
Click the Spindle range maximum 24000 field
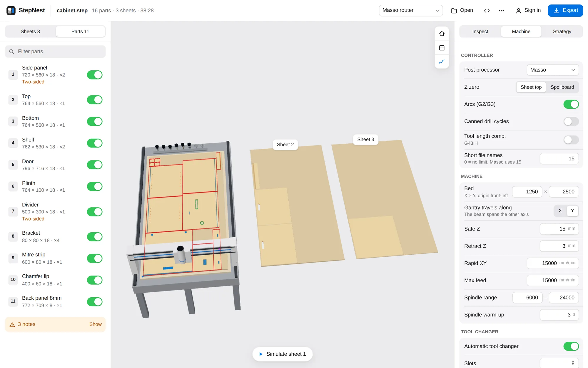[x=564, y=298]
